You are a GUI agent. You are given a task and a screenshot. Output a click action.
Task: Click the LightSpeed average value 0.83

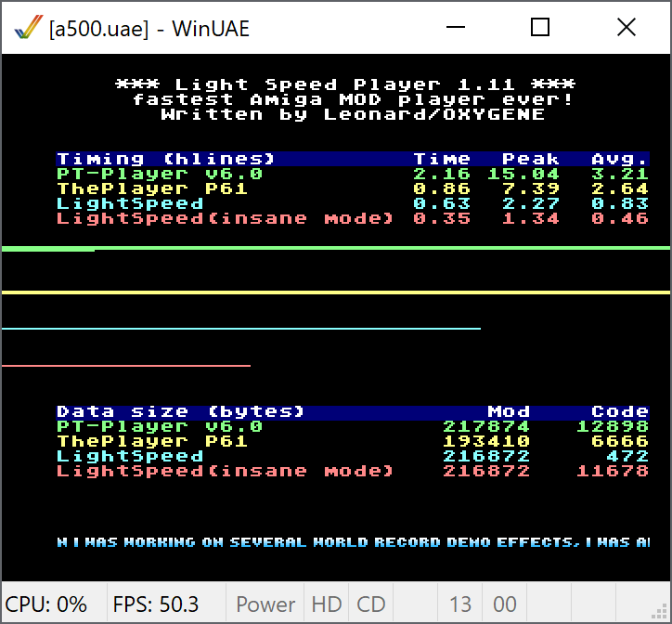point(620,203)
